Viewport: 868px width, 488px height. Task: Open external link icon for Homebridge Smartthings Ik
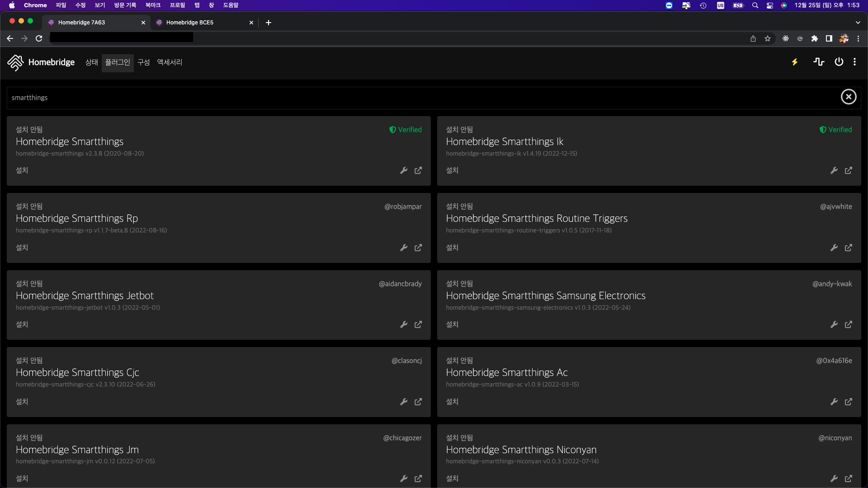pos(848,170)
